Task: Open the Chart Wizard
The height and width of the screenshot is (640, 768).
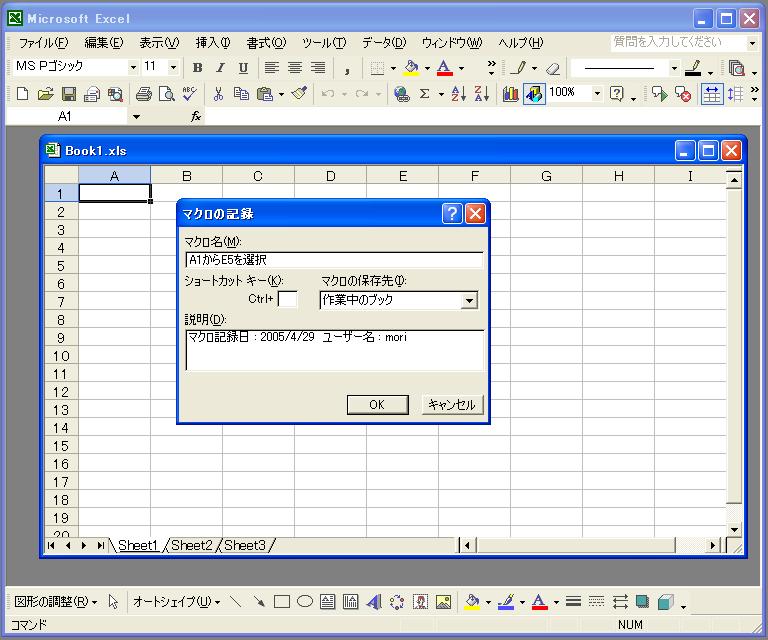Action: point(510,94)
